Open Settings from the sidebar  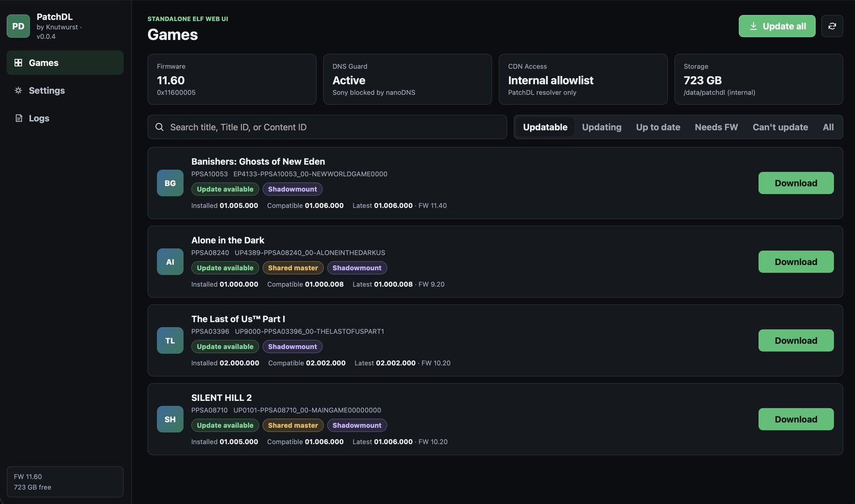point(65,90)
